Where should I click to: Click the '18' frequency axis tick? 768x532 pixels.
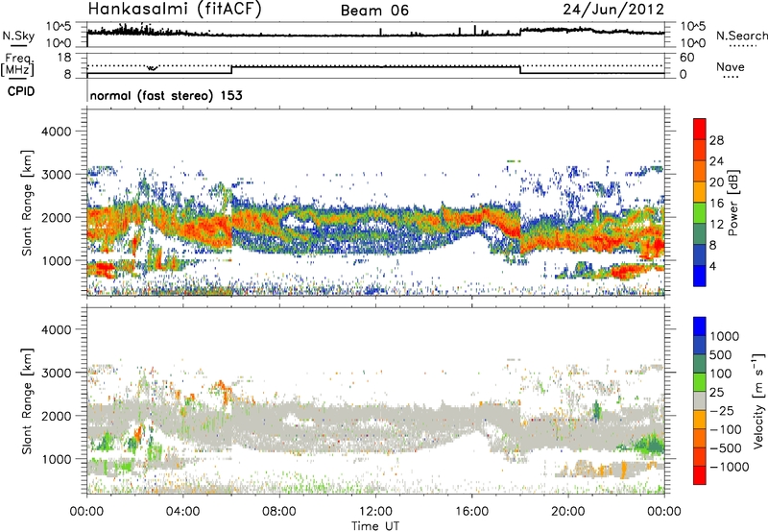[x=64, y=58]
